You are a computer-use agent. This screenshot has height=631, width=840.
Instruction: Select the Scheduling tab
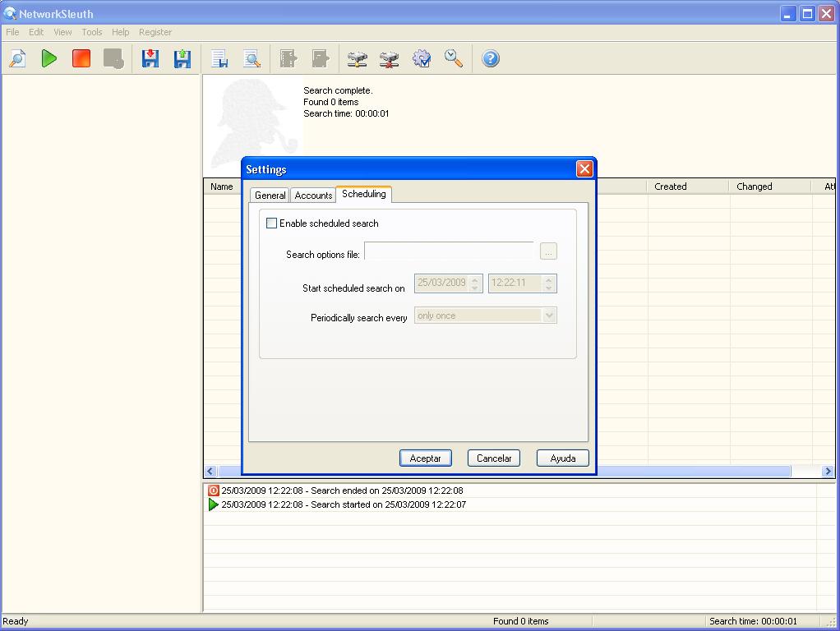pyautogui.click(x=364, y=194)
